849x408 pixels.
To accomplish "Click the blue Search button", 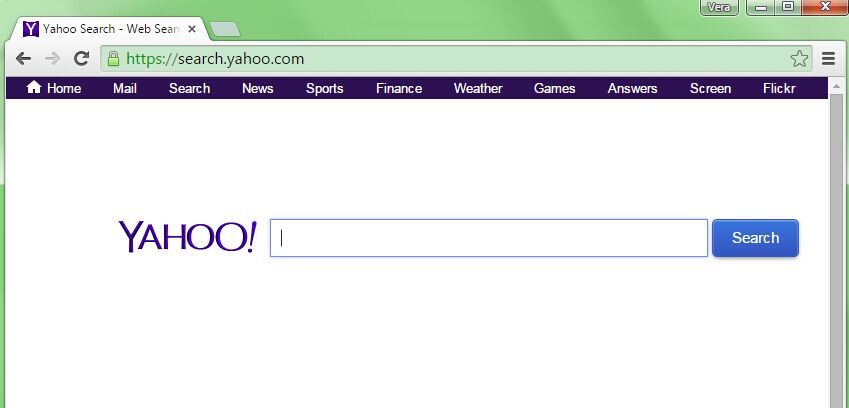I will click(755, 238).
